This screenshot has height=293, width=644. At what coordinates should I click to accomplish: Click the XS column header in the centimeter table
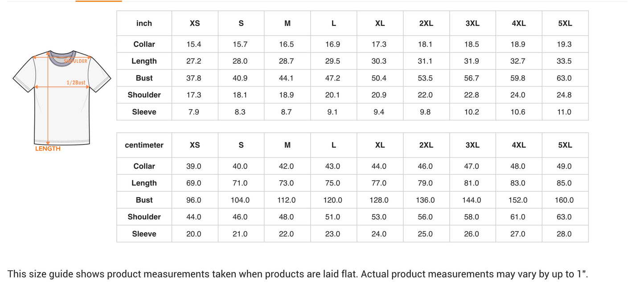click(195, 145)
